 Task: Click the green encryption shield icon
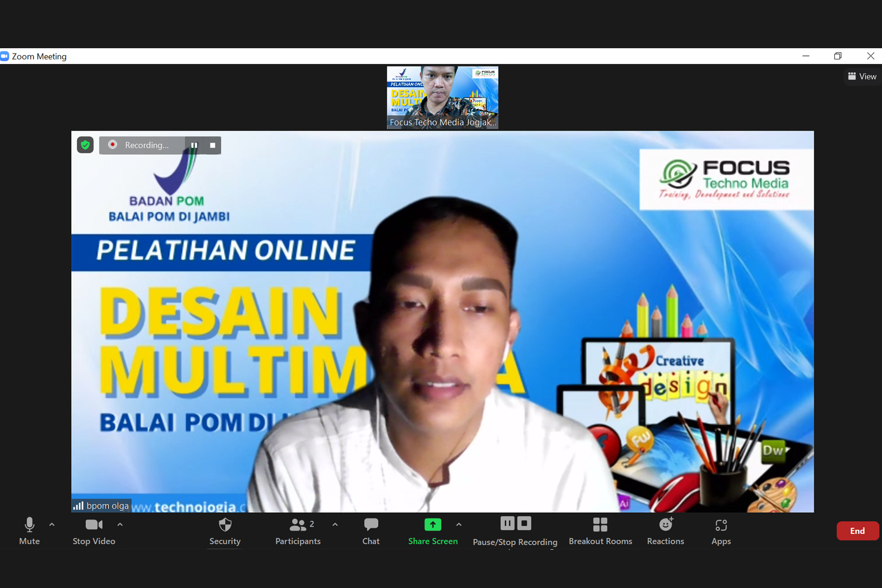[x=85, y=145]
